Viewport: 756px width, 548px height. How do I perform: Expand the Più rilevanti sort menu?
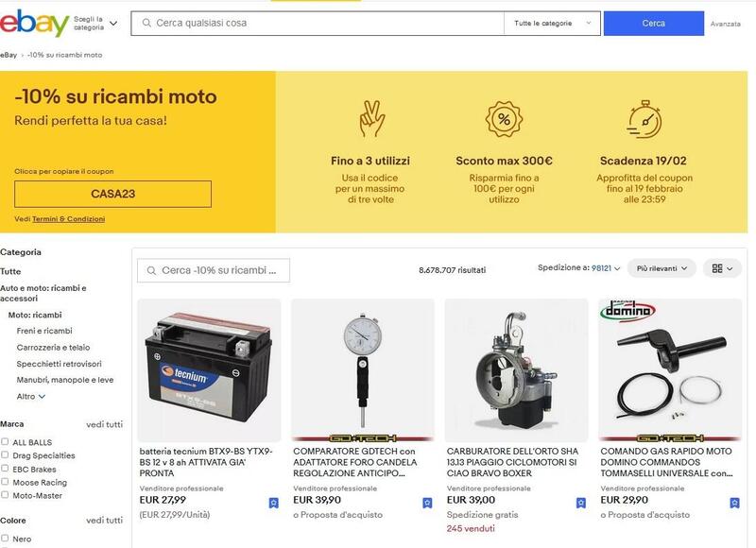click(x=661, y=268)
